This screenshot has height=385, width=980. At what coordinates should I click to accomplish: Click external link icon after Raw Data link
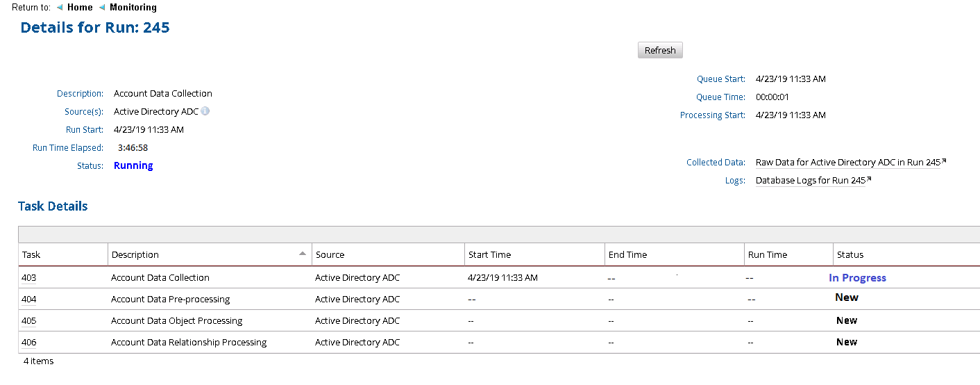(944, 161)
